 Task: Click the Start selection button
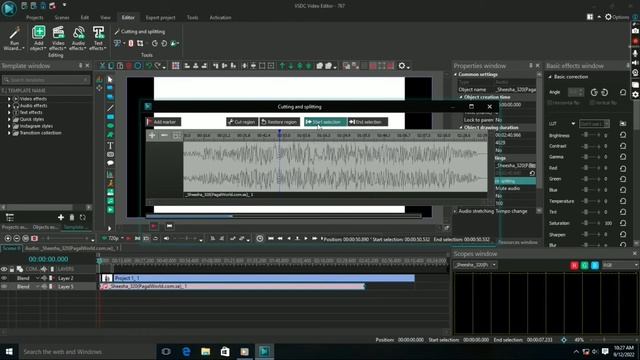[325, 122]
